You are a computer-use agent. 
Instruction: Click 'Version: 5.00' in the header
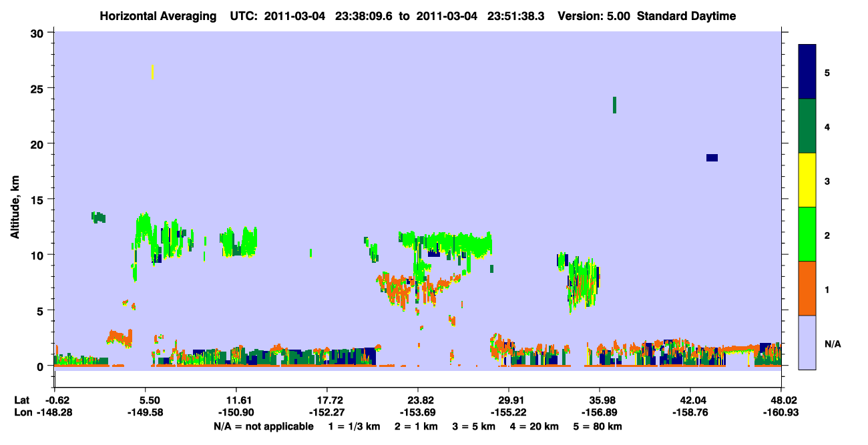(x=594, y=16)
